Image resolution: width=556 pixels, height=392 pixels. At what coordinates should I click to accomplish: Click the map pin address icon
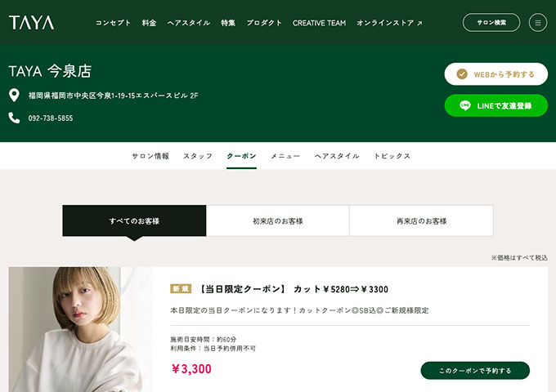point(14,96)
